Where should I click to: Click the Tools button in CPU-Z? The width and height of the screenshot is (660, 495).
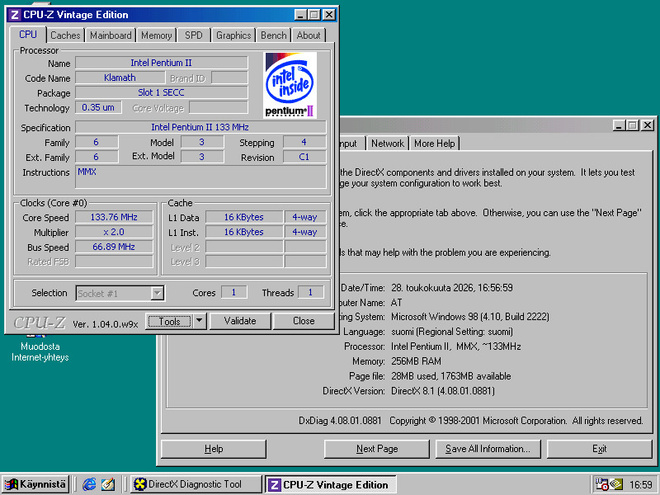tap(169, 321)
